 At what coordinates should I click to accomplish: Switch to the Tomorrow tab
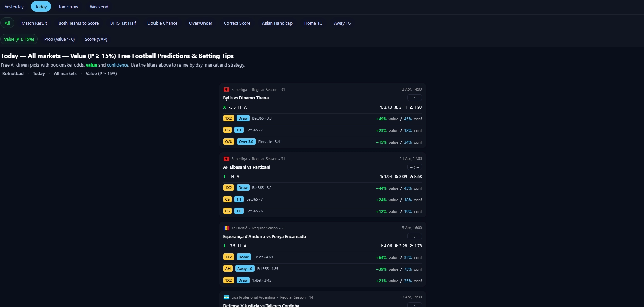click(68, 7)
